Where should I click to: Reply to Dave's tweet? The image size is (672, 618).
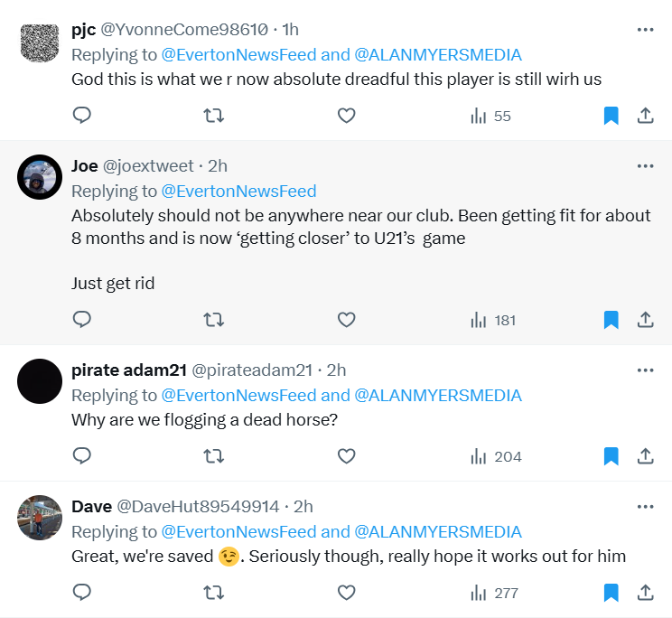pos(82,593)
